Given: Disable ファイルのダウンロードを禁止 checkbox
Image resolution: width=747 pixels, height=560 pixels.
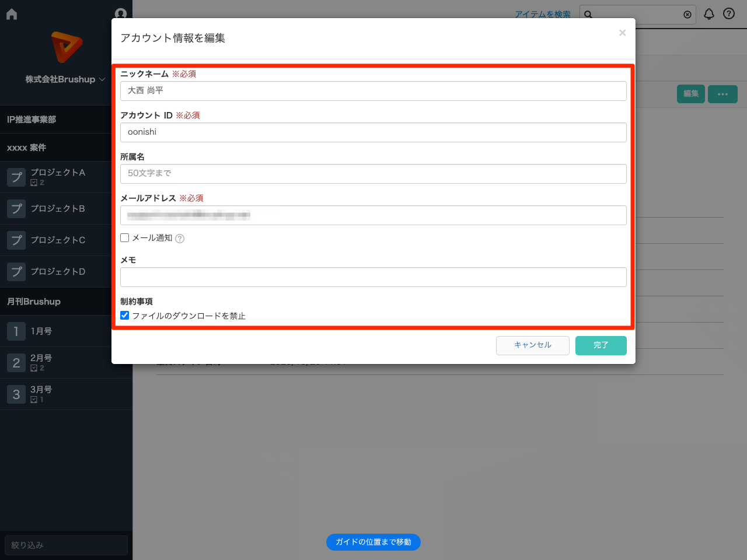Looking at the screenshot, I should click(x=124, y=316).
